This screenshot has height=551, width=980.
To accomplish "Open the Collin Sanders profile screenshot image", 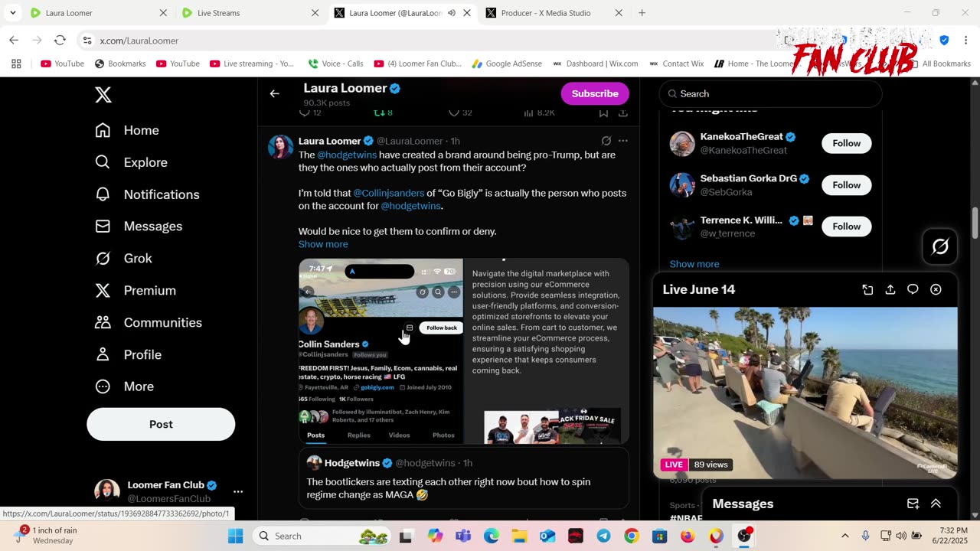I will [381, 351].
